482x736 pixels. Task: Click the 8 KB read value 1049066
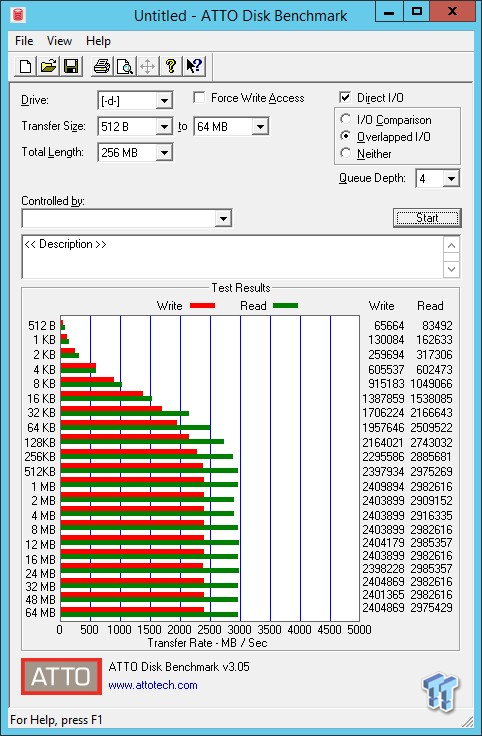431,384
